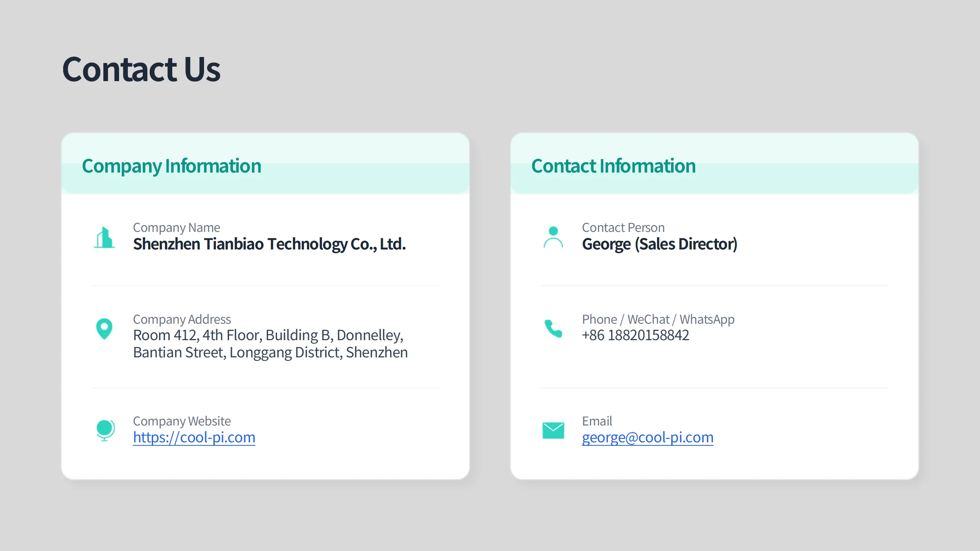
Task: Click the Contact Information card header
Action: tap(714, 163)
